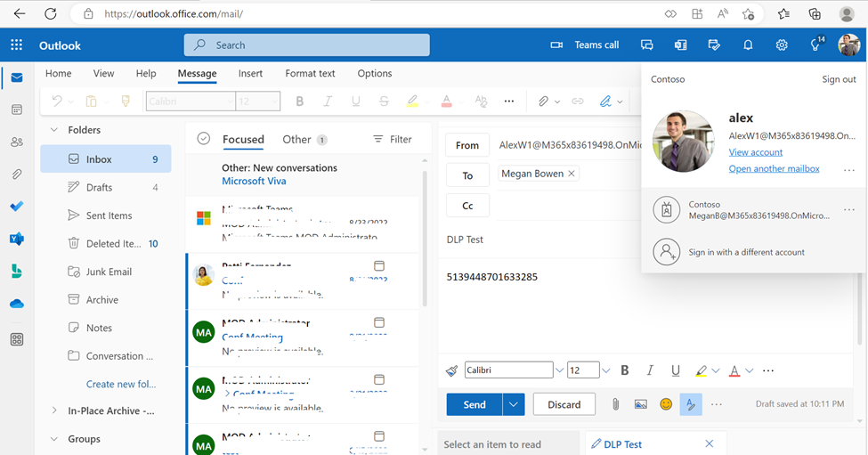
Task: Insert picture inline from compose toolbar
Action: click(x=641, y=404)
